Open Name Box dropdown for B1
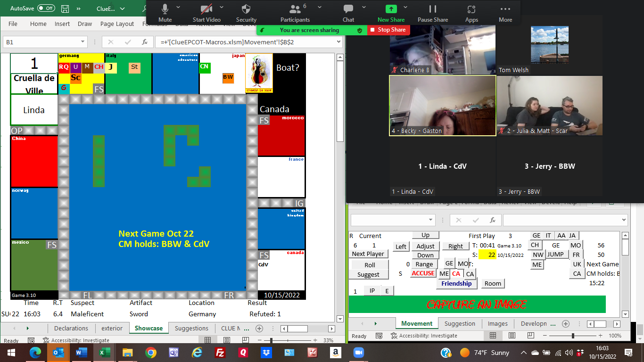This screenshot has width=644, height=362. click(83, 42)
